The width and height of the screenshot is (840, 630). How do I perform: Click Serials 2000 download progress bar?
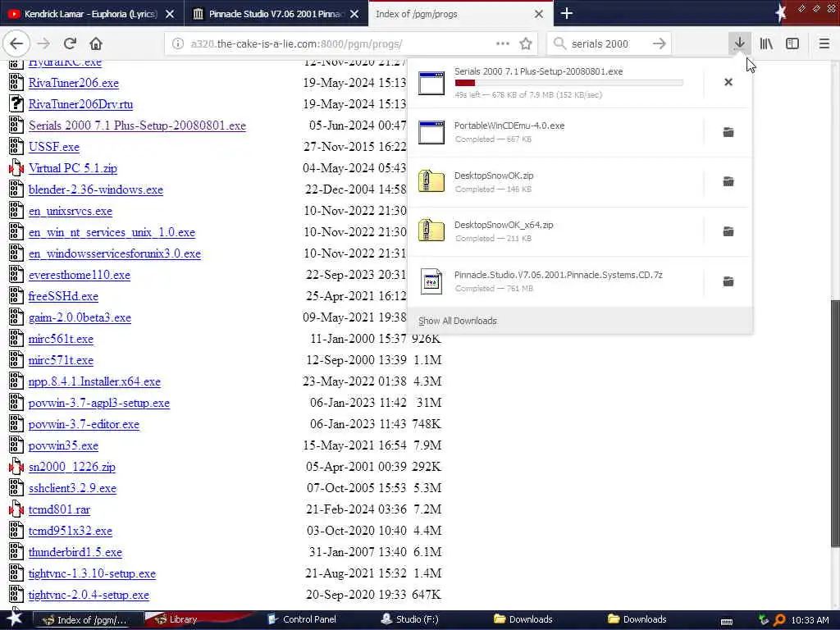tap(568, 83)
